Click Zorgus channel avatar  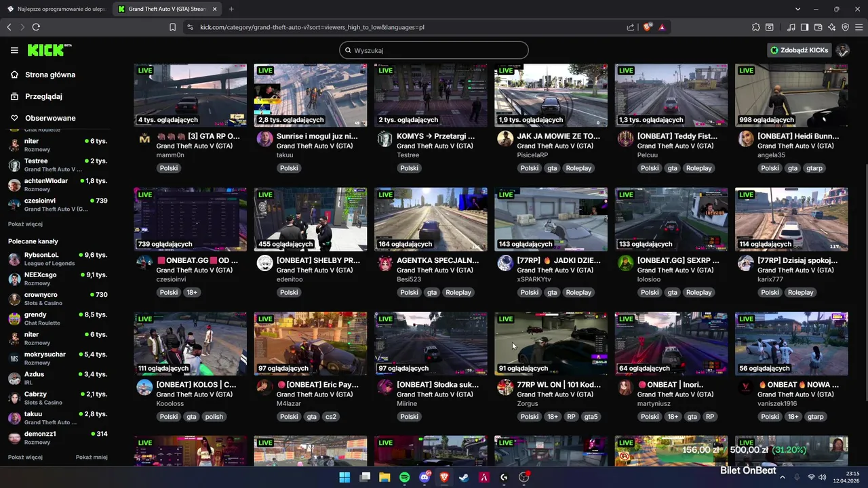coord(505,387)
